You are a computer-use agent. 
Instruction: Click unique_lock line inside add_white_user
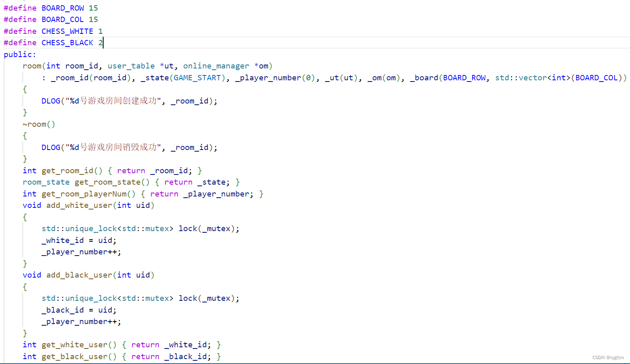point(140,228)
